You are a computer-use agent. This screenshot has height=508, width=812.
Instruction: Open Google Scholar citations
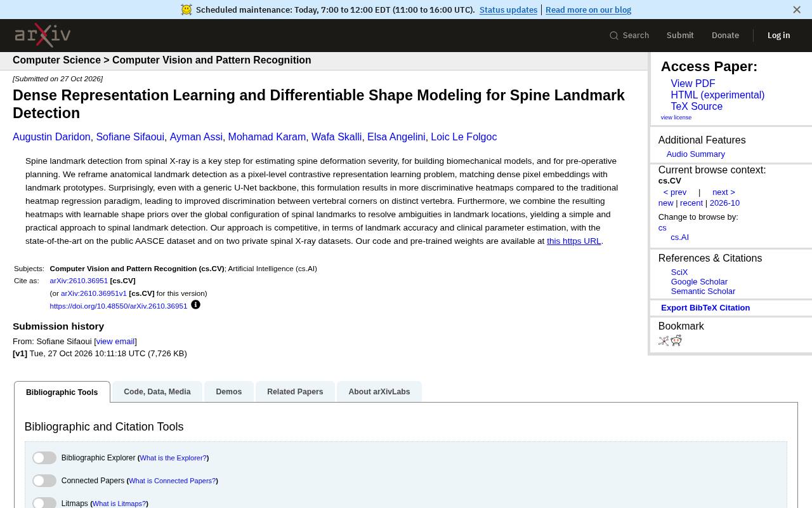699,282
